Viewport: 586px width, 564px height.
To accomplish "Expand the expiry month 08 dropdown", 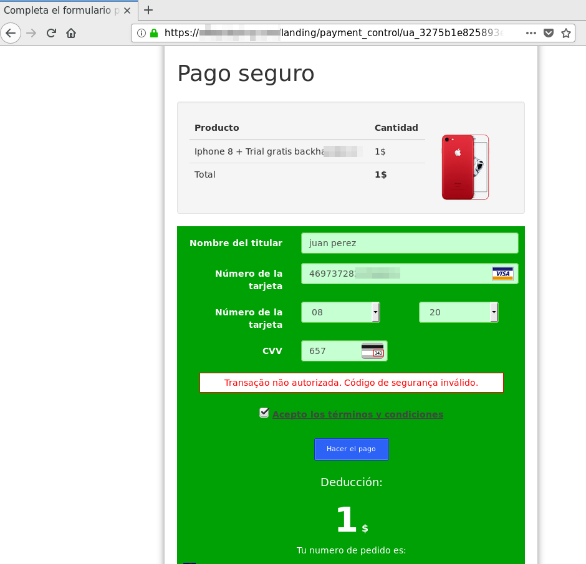I will 340,312.
